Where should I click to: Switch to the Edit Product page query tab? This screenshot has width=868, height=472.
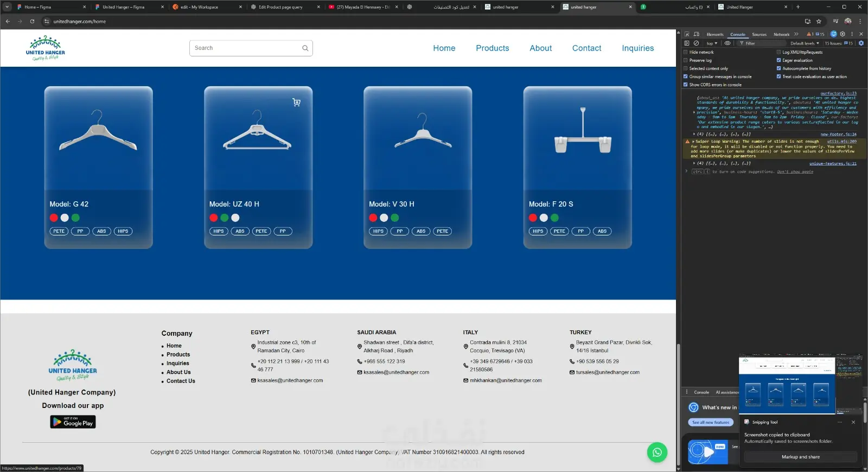point(284,7)
